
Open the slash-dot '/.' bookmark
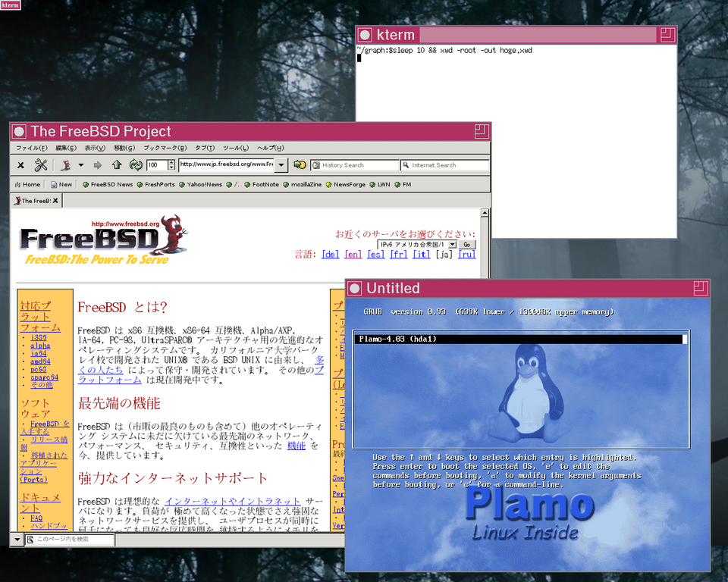[233, 184]
